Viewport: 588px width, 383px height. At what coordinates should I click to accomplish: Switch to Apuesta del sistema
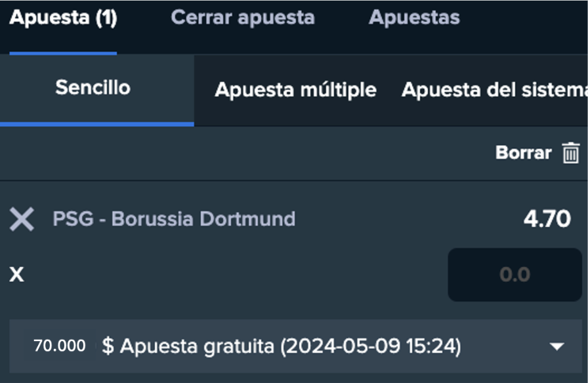(493, 90)
